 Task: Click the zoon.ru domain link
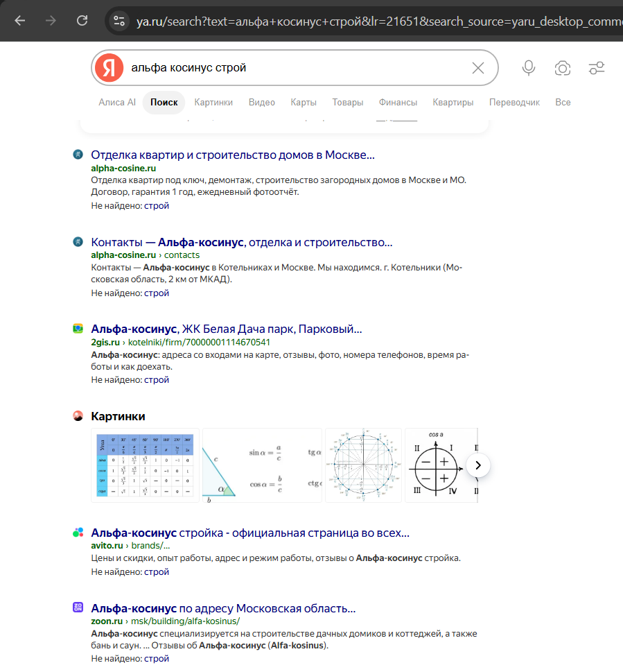tap(107, 621)
